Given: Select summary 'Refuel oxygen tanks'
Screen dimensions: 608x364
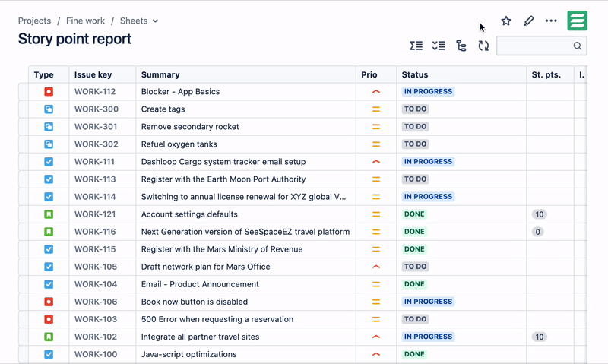Looking at the screenshot, I should (x=179, y=144).
